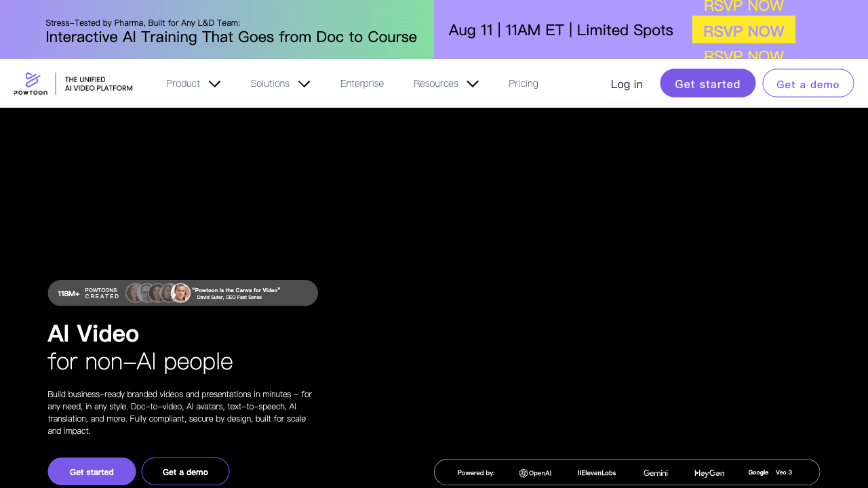Expand the Resources dropdown chevron
Viewport: 868px width, 488px height.
[473, 84]
